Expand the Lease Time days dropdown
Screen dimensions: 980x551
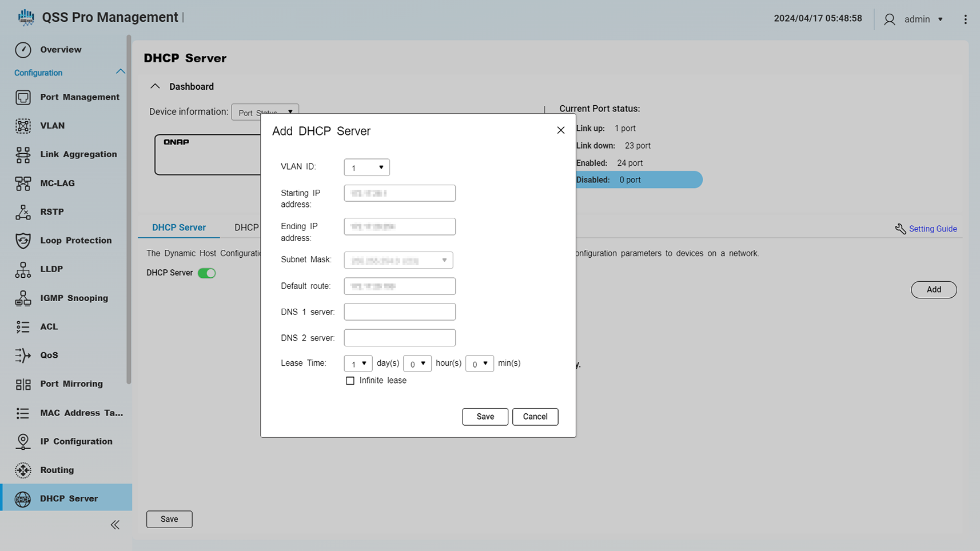click(x=358, y=364)
